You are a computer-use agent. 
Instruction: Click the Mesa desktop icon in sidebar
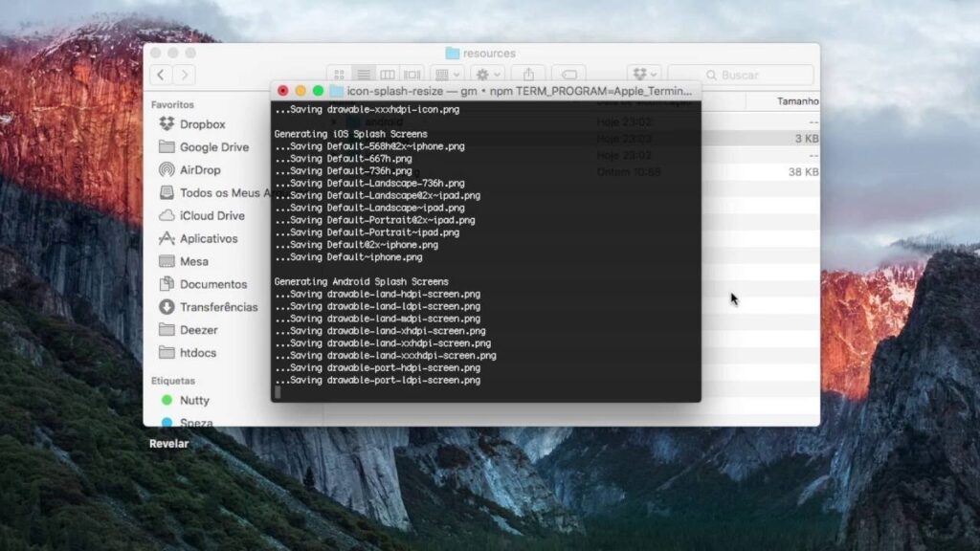167,261
